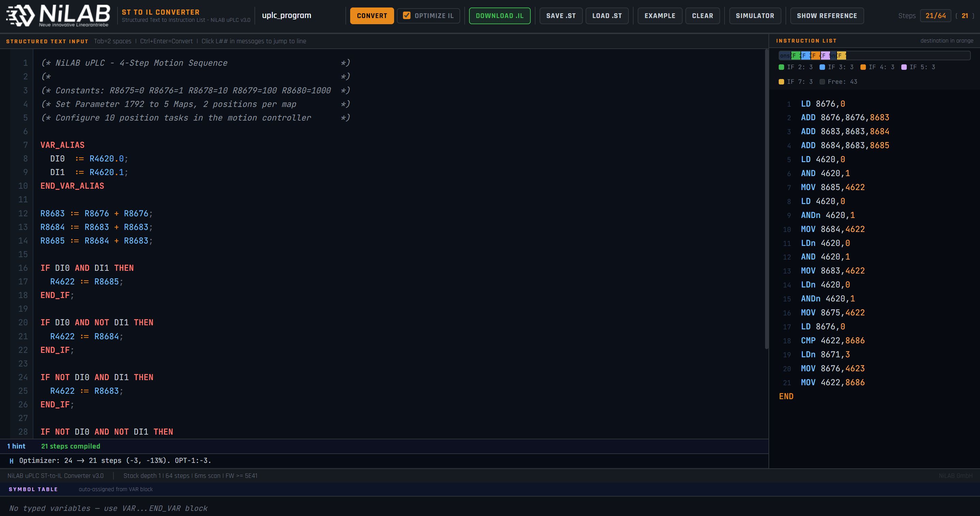The height and width of the screenshot is (516, 980).
Task: Show the reference panel
Action: click(826, 16)
